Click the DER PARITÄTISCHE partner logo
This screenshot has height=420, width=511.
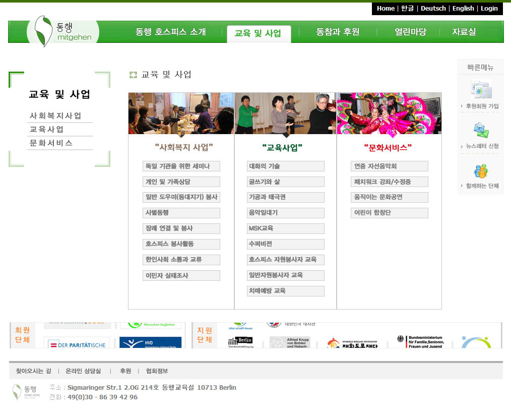tap(77, 343)
